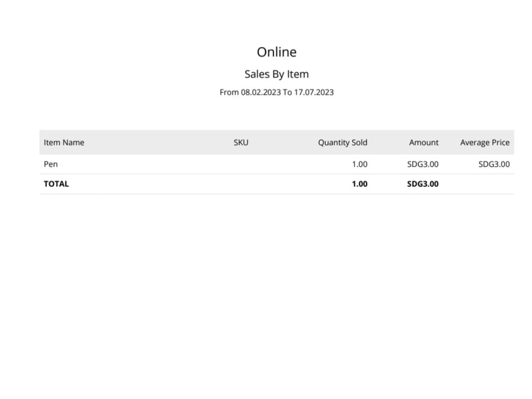
Task: Click the bold total quantity 1.00
Action: [x=360, y=184]
